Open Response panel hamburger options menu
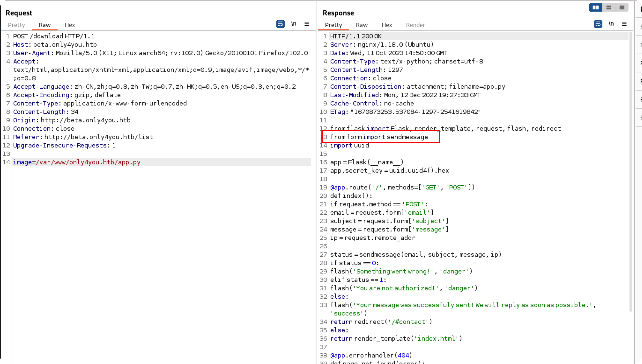The image size is (642, 364). pos(624,24)
